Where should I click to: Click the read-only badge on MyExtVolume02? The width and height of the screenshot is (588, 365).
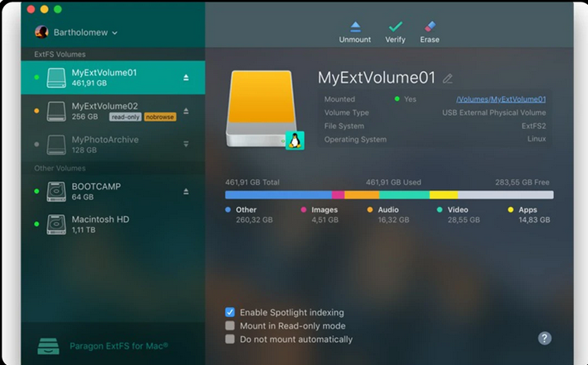pyautogui.click(x=125, y=117)
